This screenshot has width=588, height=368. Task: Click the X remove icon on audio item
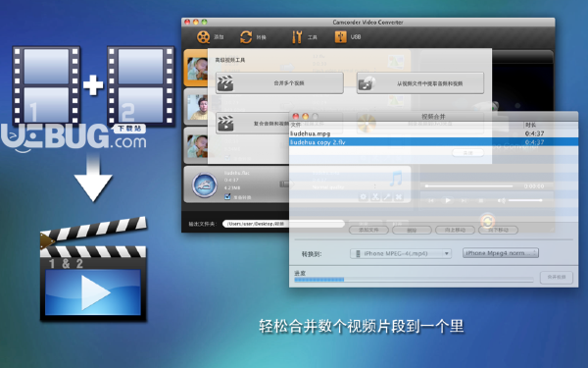[x=399, y=197]
